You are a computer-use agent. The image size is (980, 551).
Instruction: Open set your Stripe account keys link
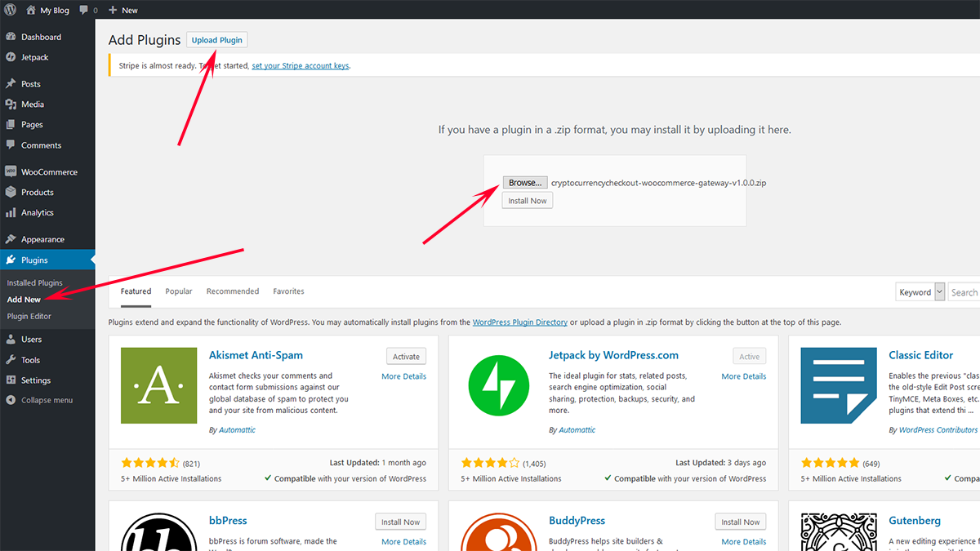301,66
